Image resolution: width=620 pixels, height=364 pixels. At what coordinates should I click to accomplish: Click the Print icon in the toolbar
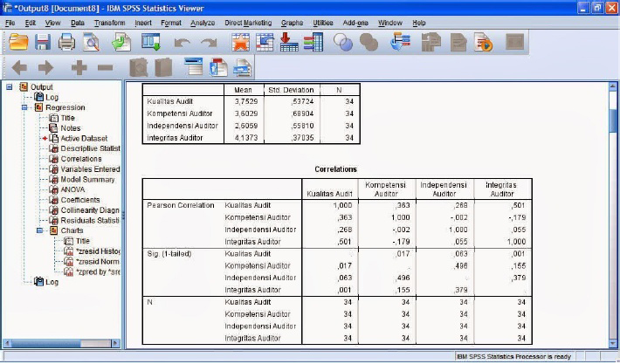coord(66,41)
